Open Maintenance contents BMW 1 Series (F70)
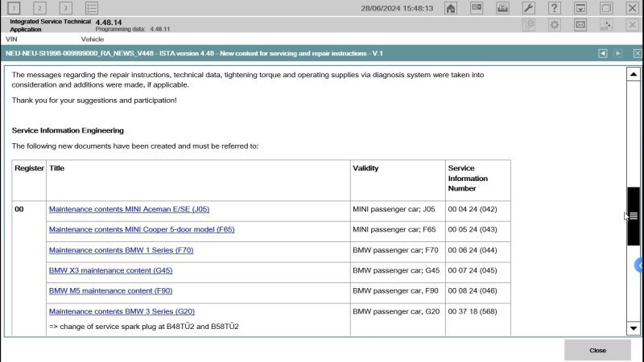This screenshot has width=644, height=362. [122, 250]
